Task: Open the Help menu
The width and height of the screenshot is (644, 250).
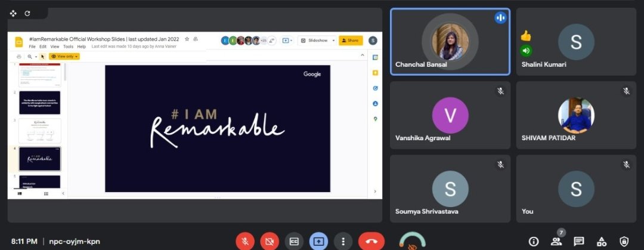Action: pos(81,47)
